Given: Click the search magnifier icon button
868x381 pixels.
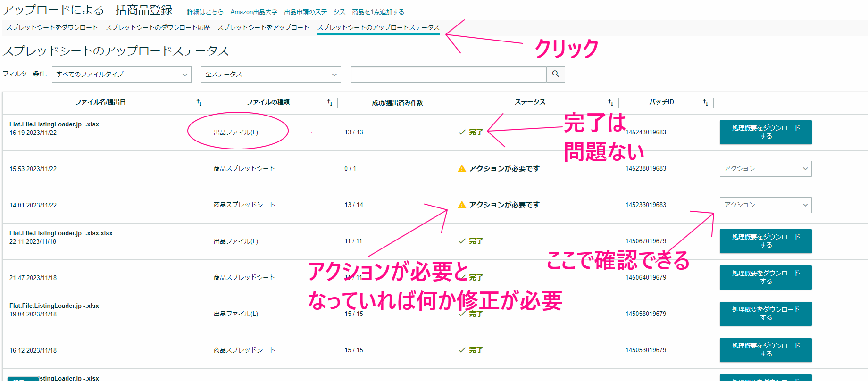Looking at the screenshot, I should point(555,74).
